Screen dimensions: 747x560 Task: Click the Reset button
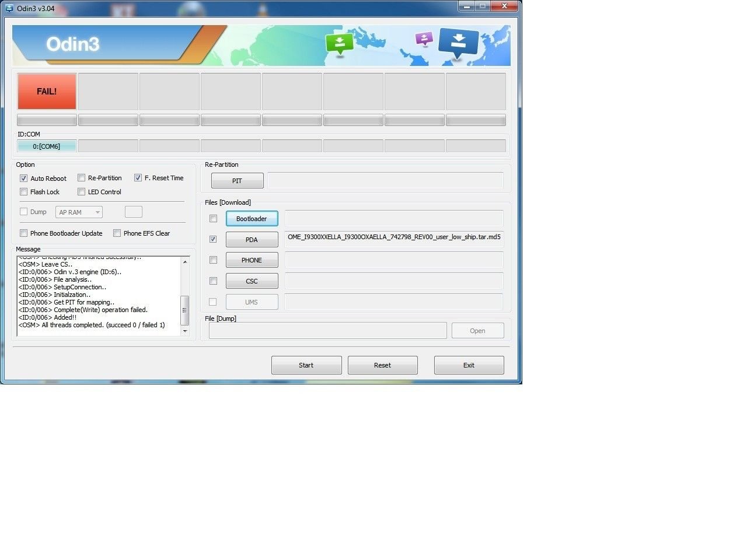tap(382, 365)
